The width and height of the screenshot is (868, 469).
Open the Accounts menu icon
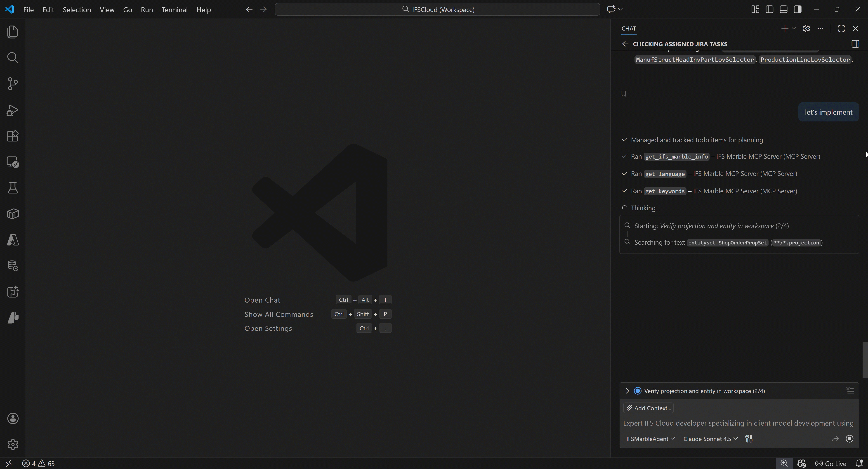(x=13, y=418)
